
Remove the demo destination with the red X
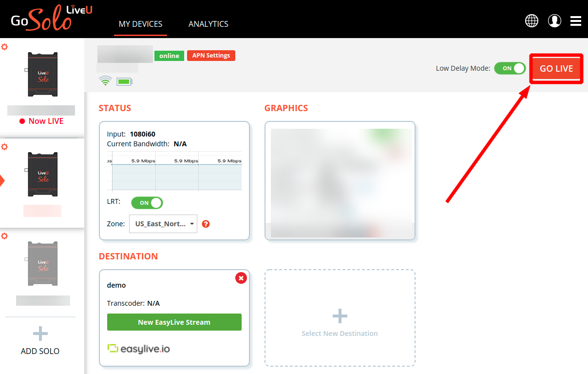coord(241,278)
